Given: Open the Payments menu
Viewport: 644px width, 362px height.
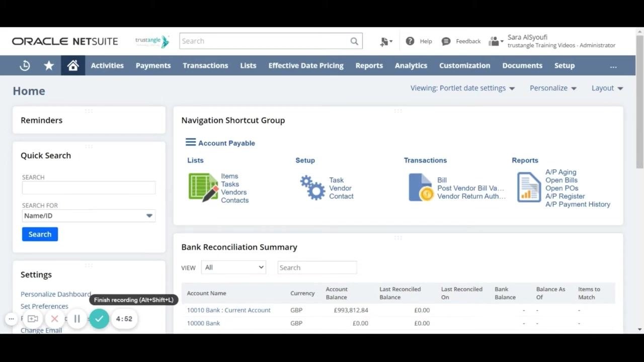Looking at the screenshot, I should [x=153, y=65].
